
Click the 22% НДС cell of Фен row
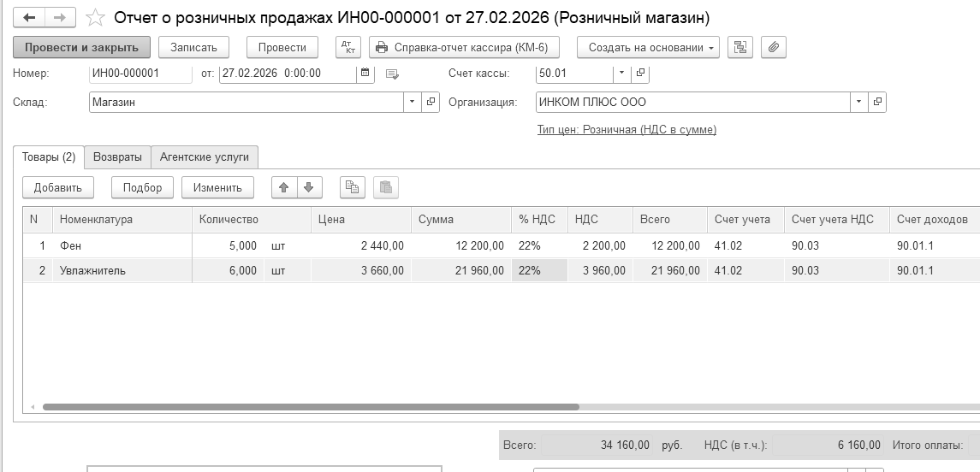pyautogui.click(x=539, y=246)
